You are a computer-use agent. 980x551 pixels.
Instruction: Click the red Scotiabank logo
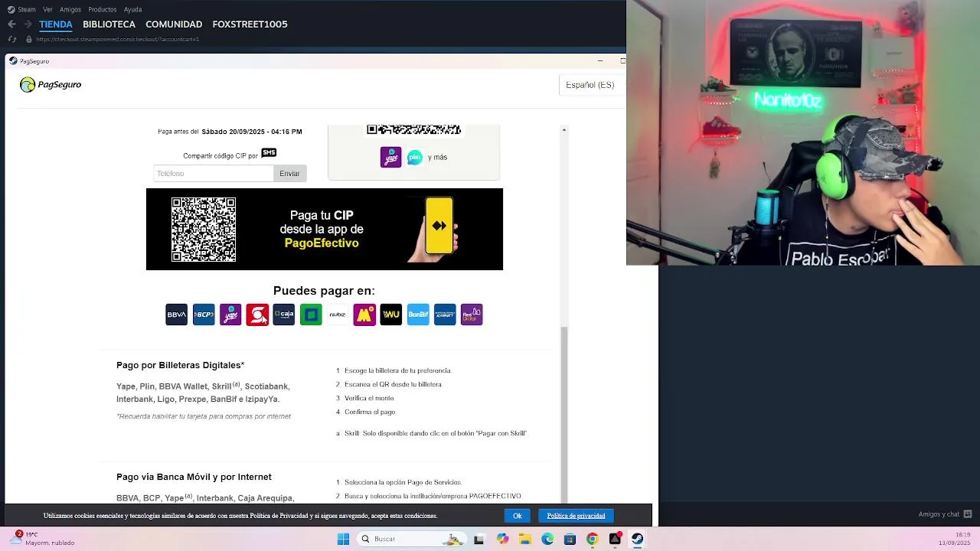[x=257, y=315]
